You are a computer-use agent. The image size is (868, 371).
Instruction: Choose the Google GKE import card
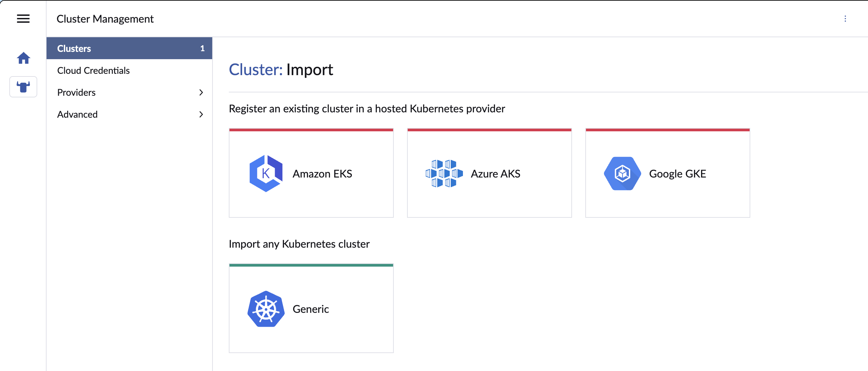[667, 173]
